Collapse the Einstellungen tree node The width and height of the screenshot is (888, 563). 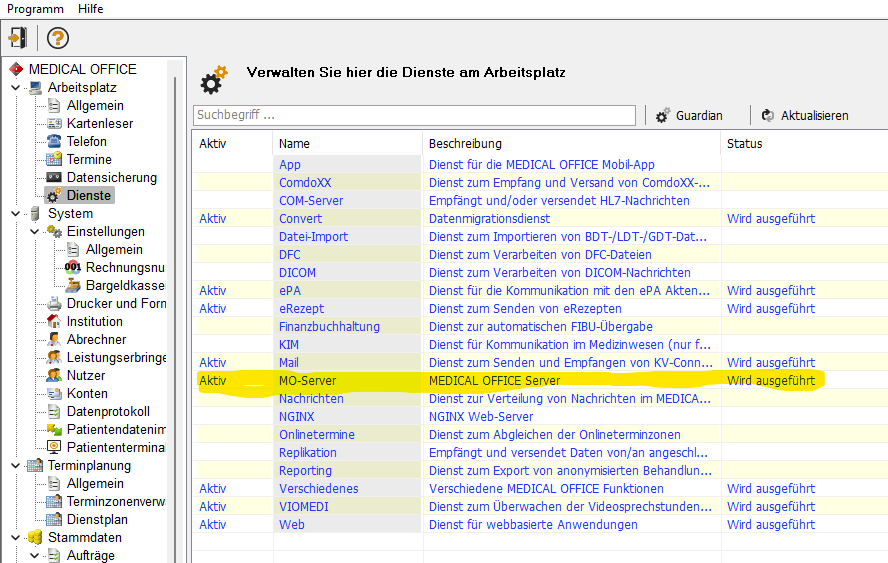tap(35, 232)
